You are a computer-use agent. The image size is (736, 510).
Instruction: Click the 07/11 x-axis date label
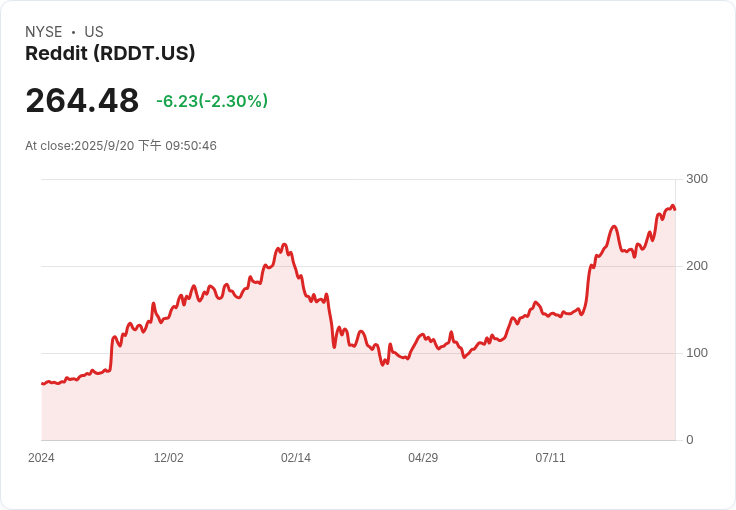(x=550, y=458)
